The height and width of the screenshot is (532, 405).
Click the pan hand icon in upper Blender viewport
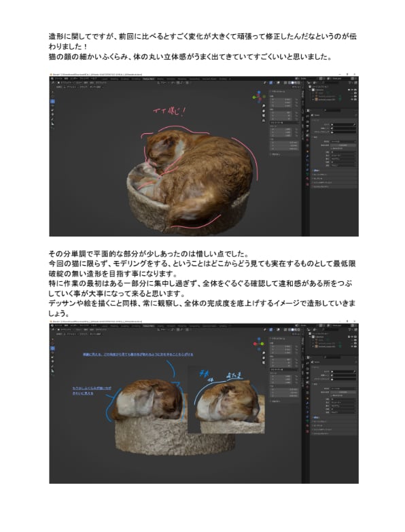pos(264,111)
